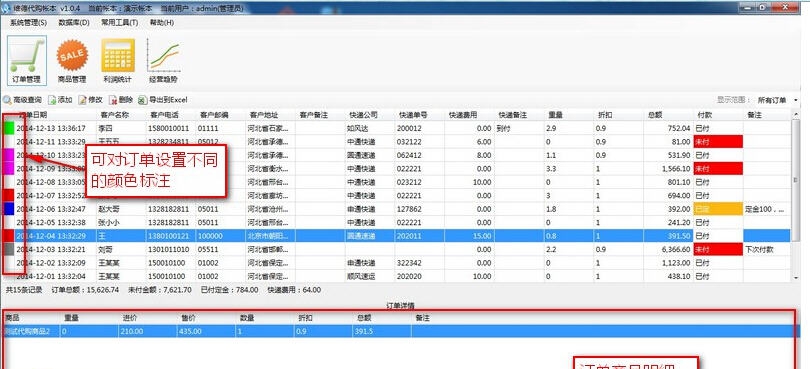
Task: Click customer name 刘哥
Action: coord(105,249)
